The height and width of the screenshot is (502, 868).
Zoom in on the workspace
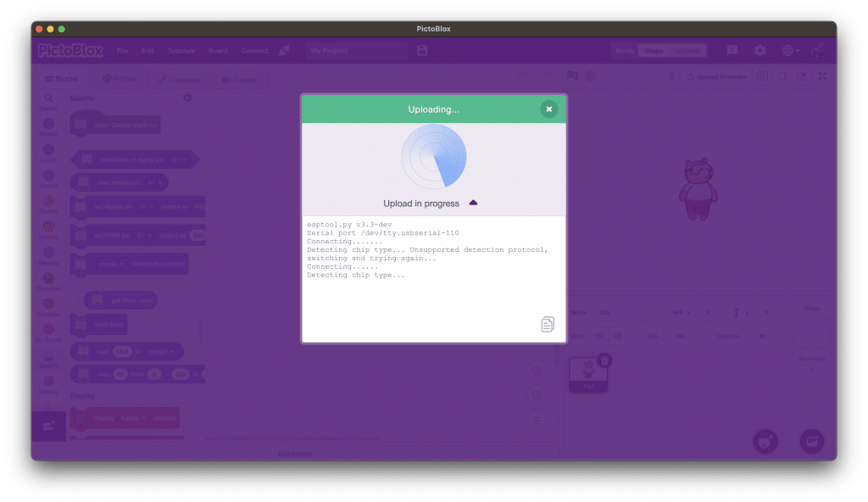[537, 370]
